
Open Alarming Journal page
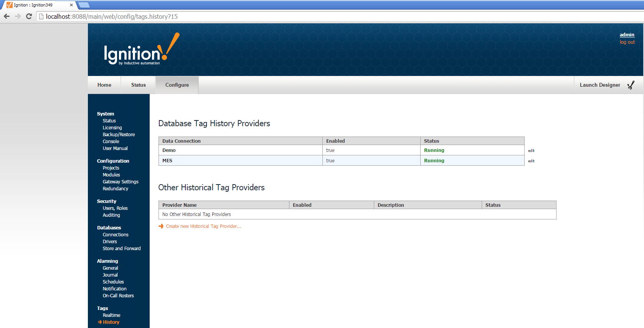point(110,275)
